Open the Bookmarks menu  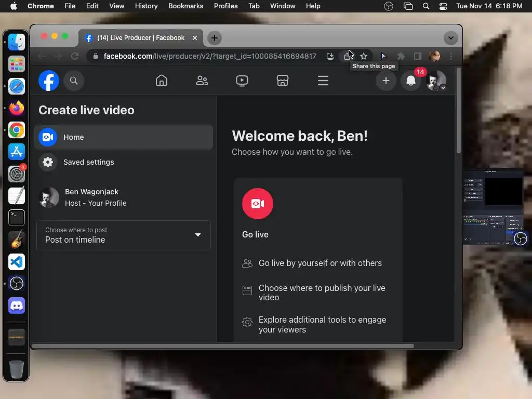pos(185,6)
